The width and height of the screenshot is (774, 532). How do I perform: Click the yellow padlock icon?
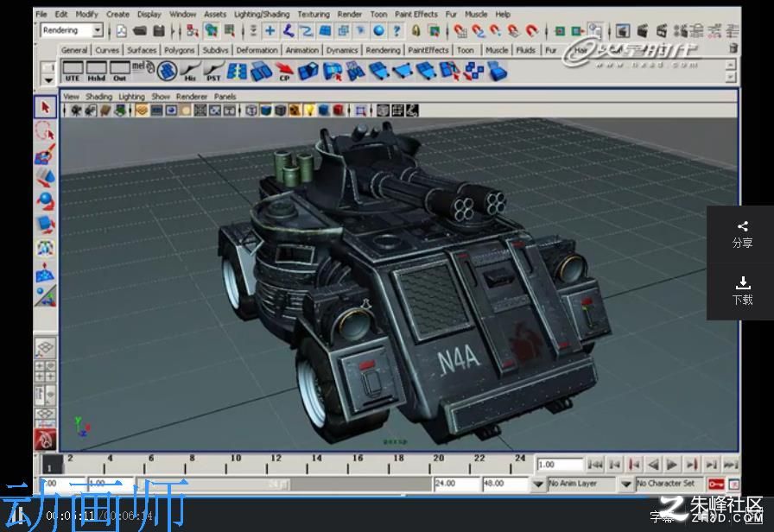(416, 31)
